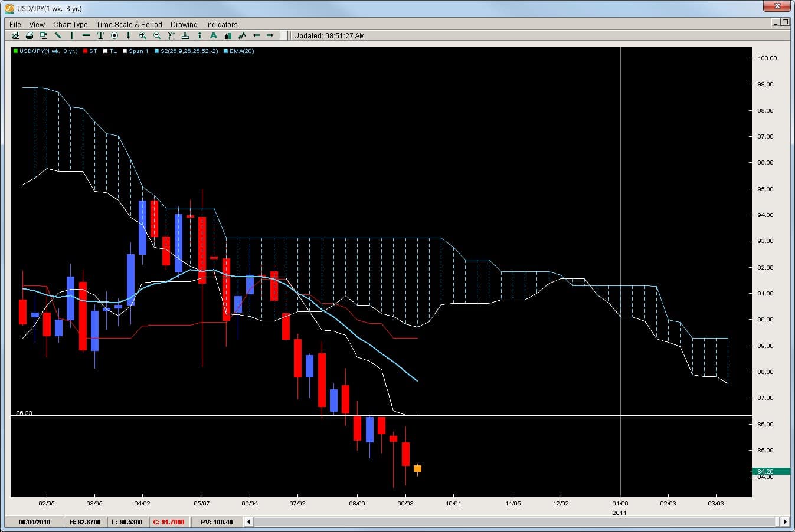Click the bold A font icon
This screenshot has width=795, height=532.
point(214,35)
